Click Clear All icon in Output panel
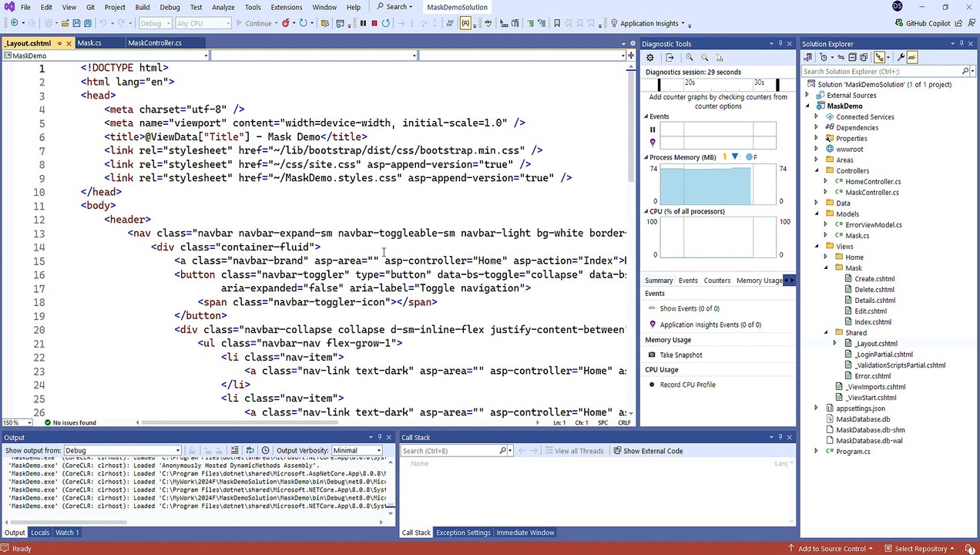The height and width of the screenshot is (555, 980). pos(235,450)
